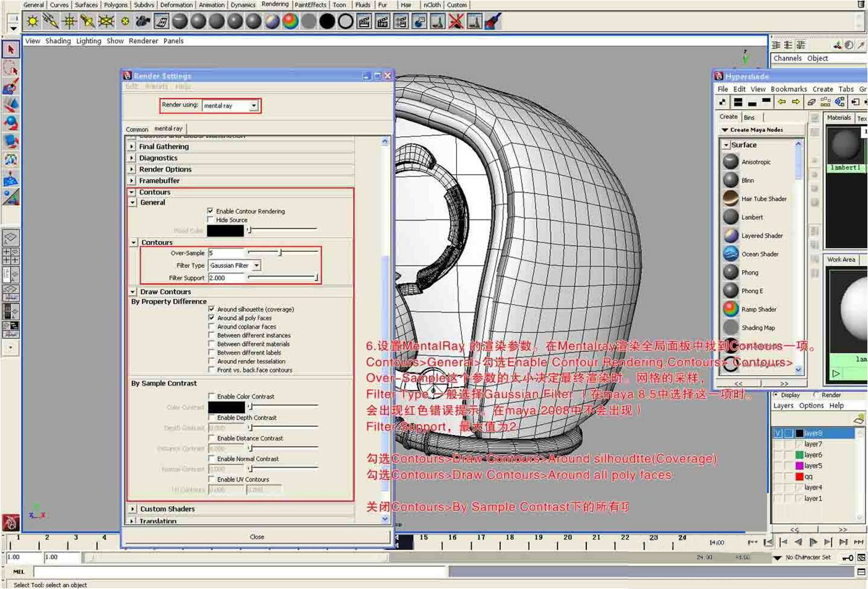The image size is (868, 589).
Task: Click the Flood Color black swatch
Action: point(225,230)
